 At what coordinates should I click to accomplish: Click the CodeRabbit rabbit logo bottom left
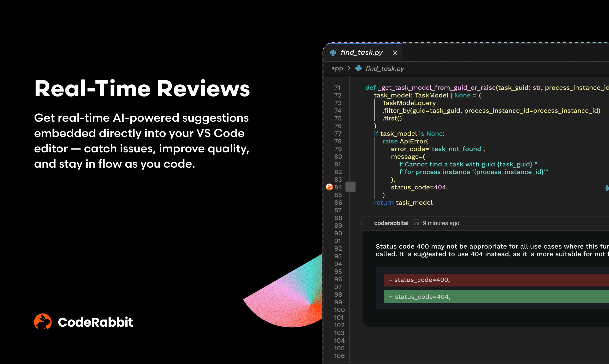[43, 322]
